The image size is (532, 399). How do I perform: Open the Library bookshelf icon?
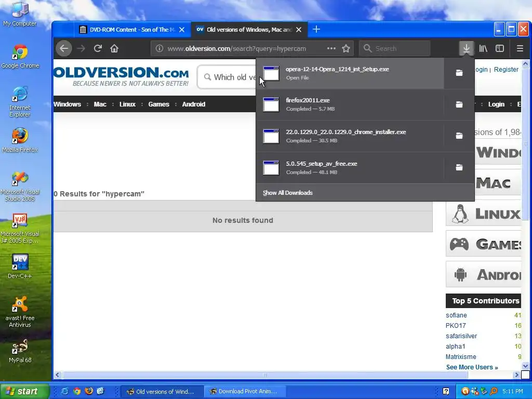pos(483,48)
